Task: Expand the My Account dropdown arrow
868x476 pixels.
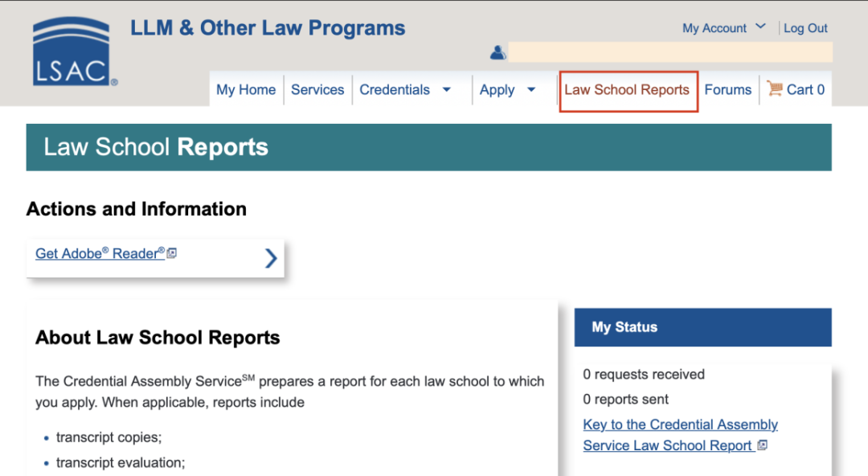Action: 760,26
